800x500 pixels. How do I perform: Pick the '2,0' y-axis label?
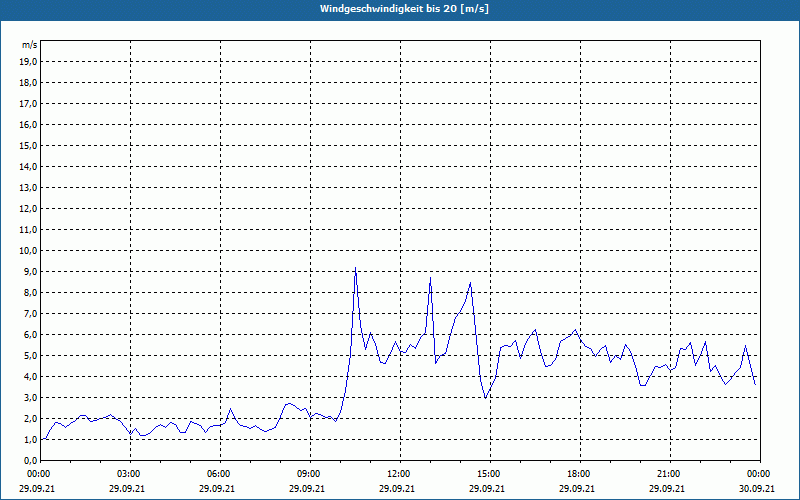(x=31, y=418)
